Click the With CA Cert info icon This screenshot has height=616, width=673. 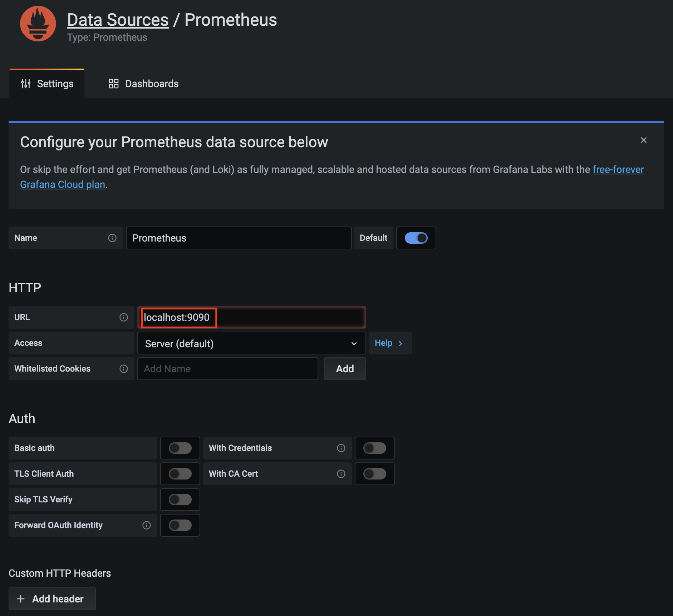coord(341,474)
